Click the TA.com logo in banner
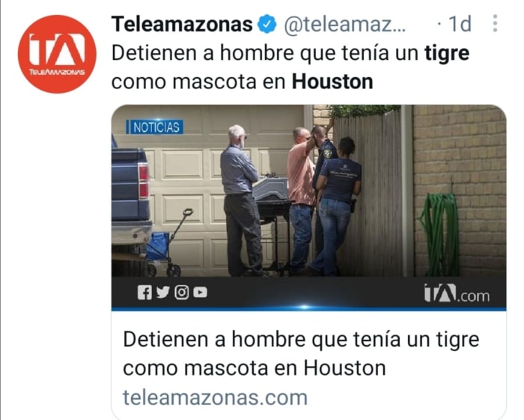The height and width of the screenshot is (420, 524). (x=457, y=293)
